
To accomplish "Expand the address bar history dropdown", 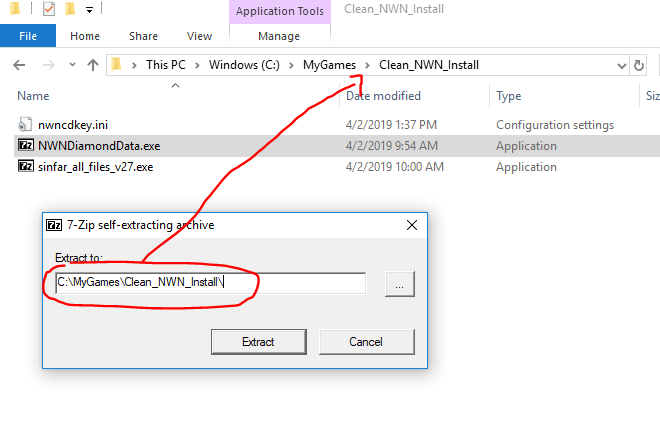I will [x=621, y=66].
